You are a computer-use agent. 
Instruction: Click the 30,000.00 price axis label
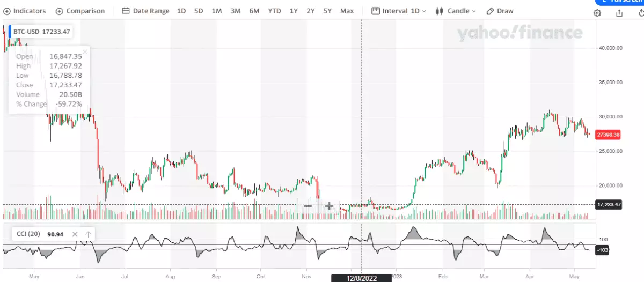[610, 116]
